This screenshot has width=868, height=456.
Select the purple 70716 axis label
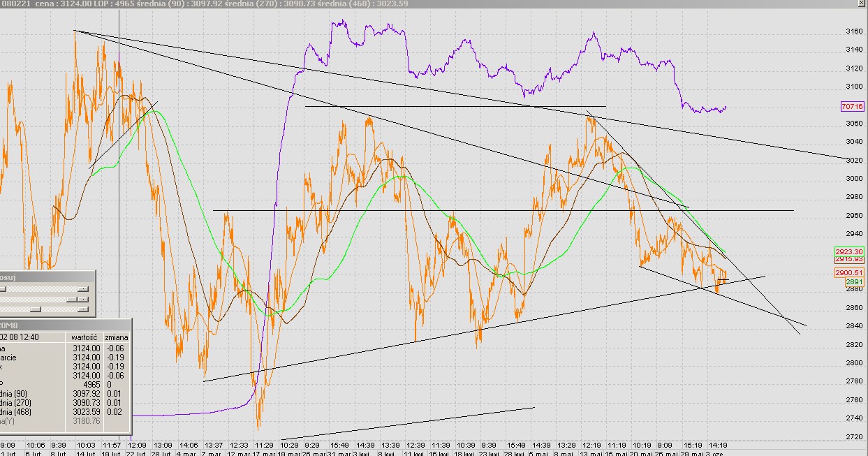[x=853, y=106]
